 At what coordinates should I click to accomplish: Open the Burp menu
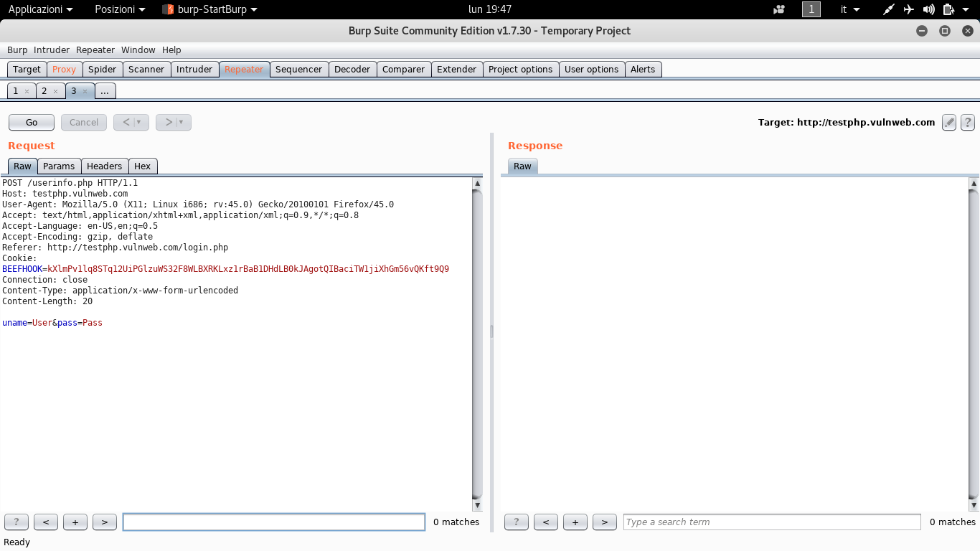17,50
